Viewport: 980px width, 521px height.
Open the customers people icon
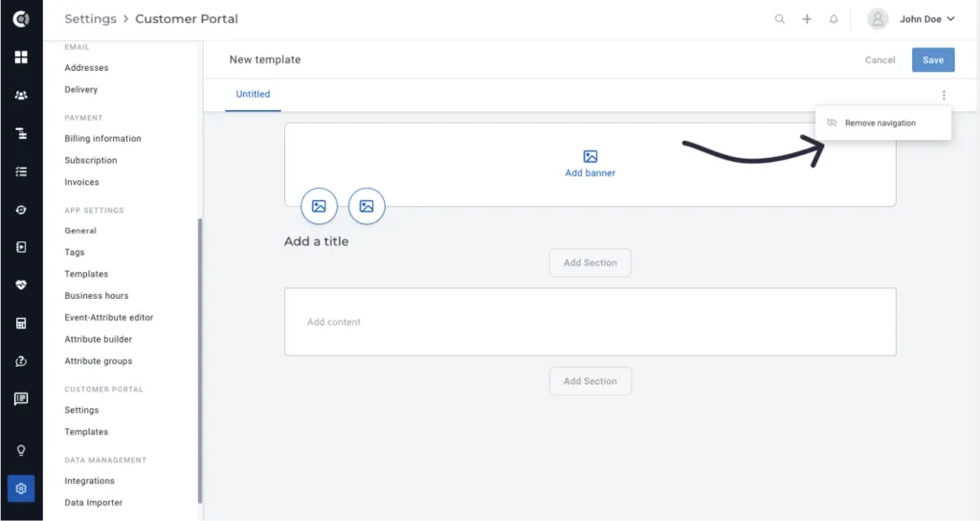(21, 95)
